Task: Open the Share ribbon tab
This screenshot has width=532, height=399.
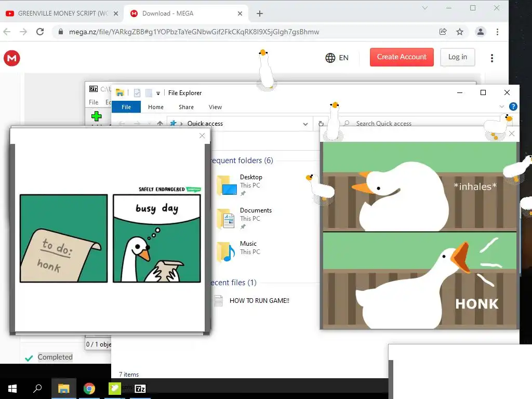Action: (x=187, y=107)
